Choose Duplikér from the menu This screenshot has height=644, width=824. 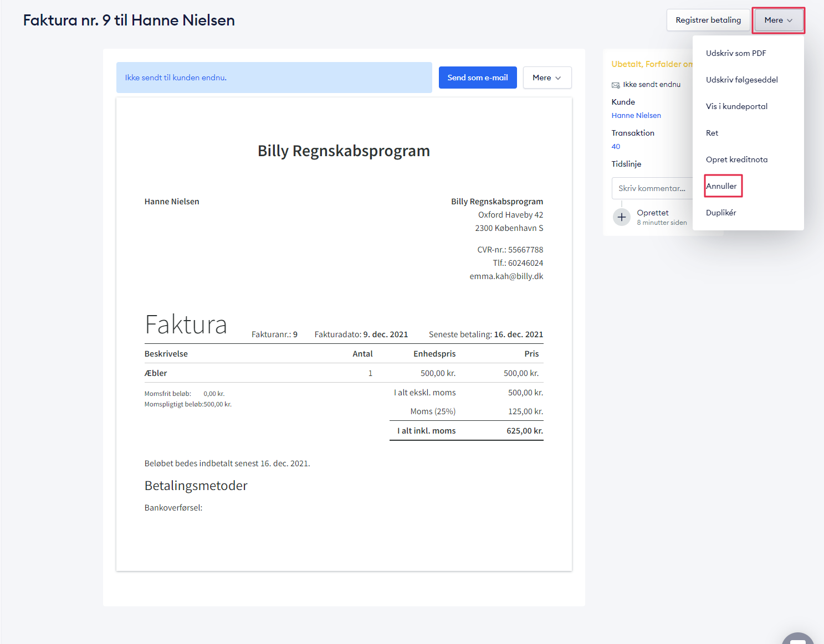(x=721, y=213)
